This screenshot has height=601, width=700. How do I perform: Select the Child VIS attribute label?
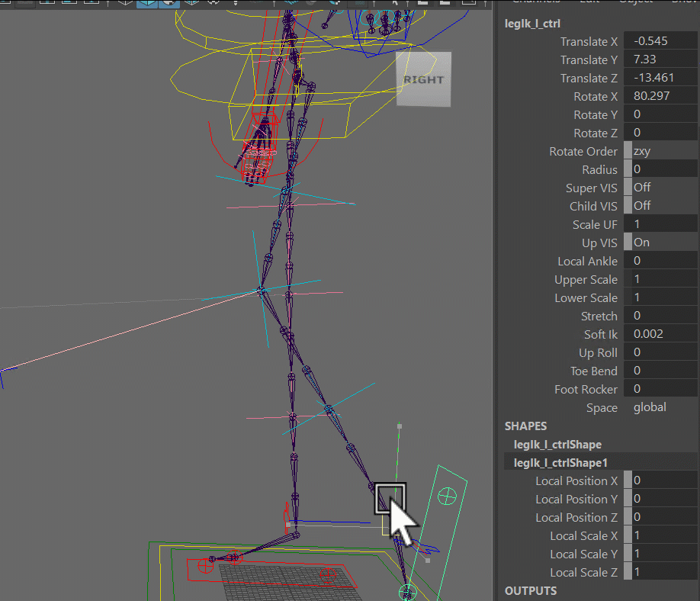pos(593,206)
